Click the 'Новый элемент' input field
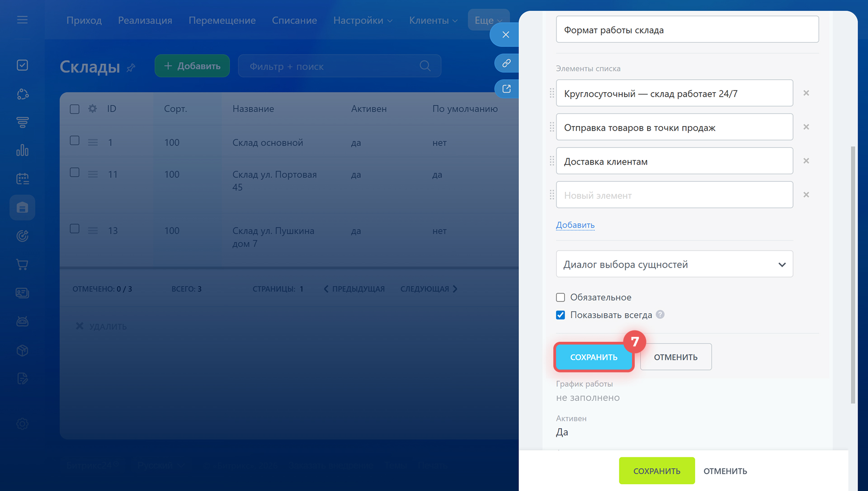Screen dimensions: 868x491 [x=674, y=195]
